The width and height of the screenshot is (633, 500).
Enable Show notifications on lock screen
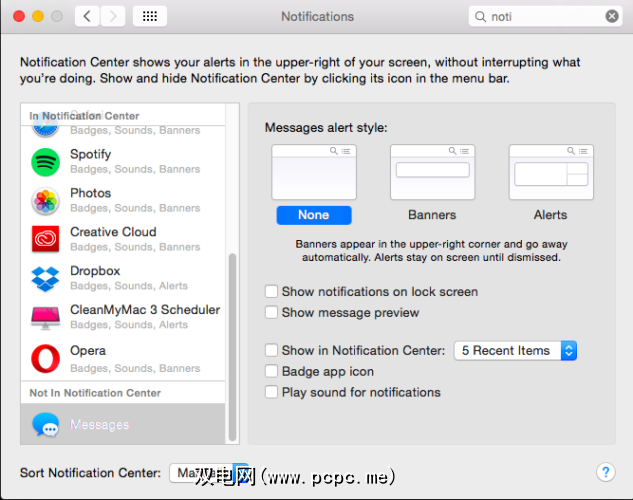(271, 291)
